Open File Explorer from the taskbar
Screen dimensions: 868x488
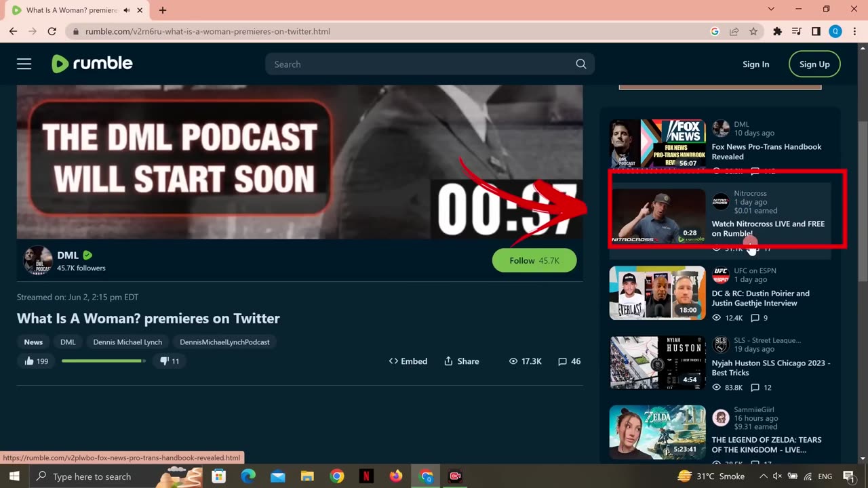pos(307,476)
